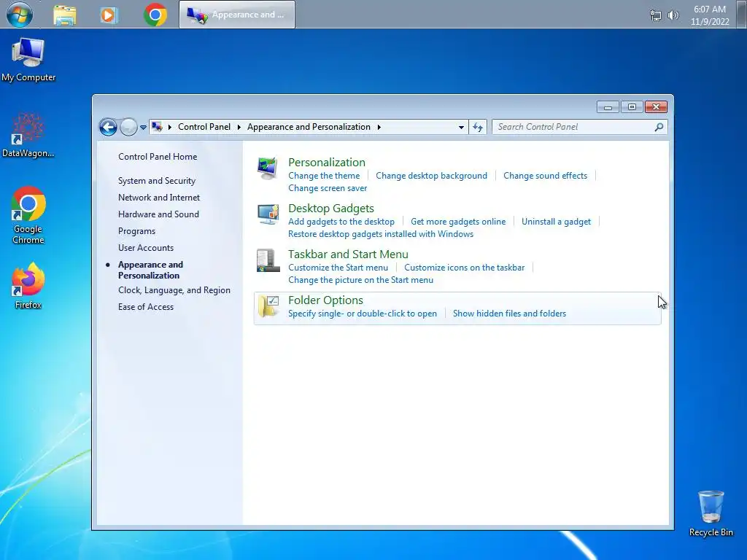Click Specify single- or double-click to open
The width and height of the screenshot is (747, 560).
[363, 314]
